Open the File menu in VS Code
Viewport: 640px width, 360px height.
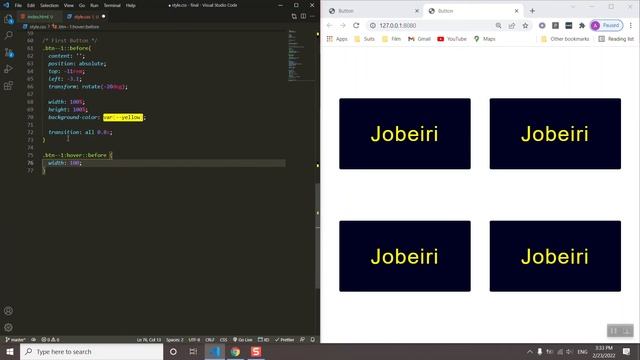point(18,5)
